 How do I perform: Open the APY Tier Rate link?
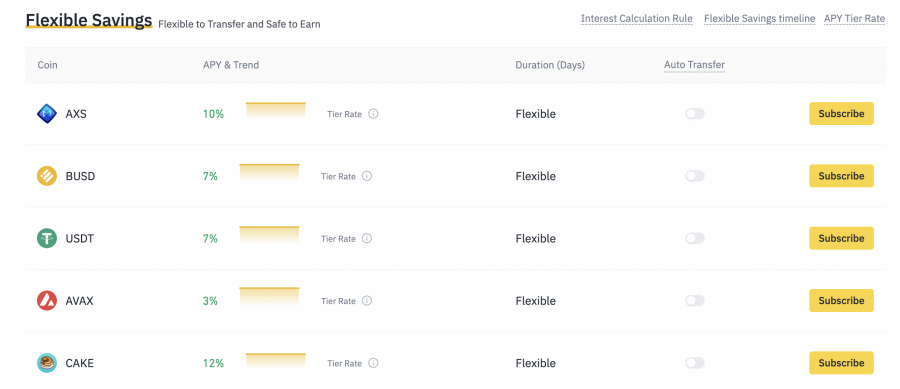(x=855, y=18)
